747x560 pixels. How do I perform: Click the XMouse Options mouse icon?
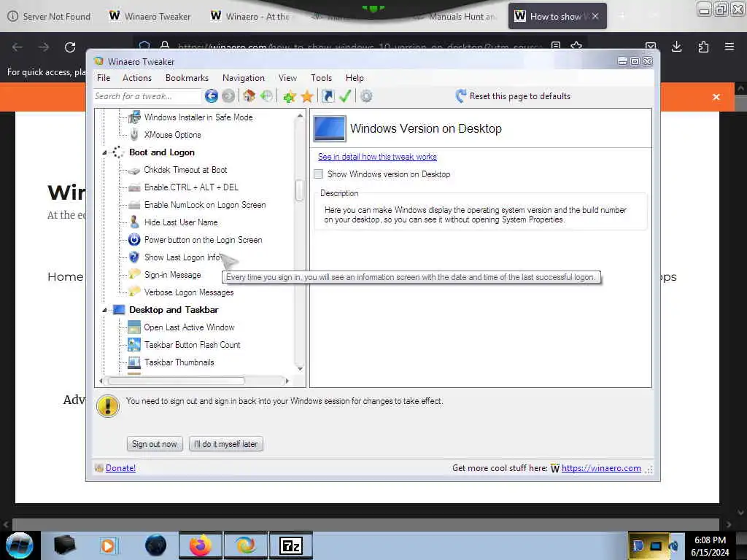click(x=134, y=135)
